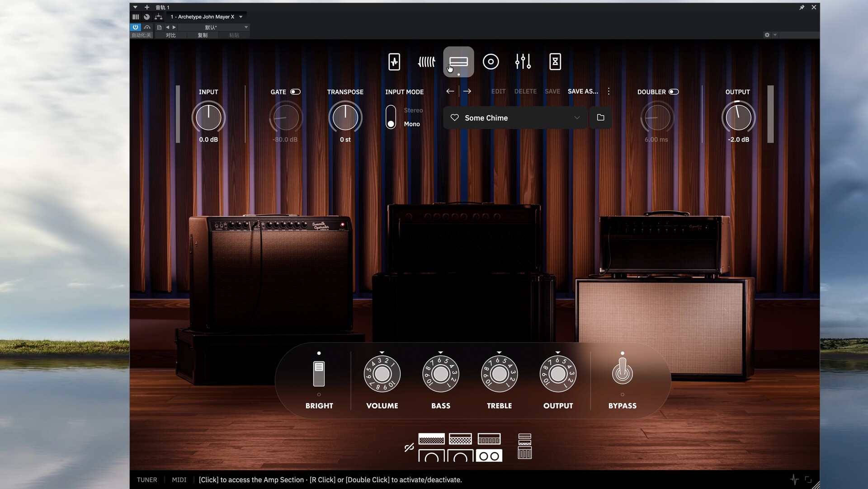Click the amp VOLUME knob

click(x=382, y=374)
